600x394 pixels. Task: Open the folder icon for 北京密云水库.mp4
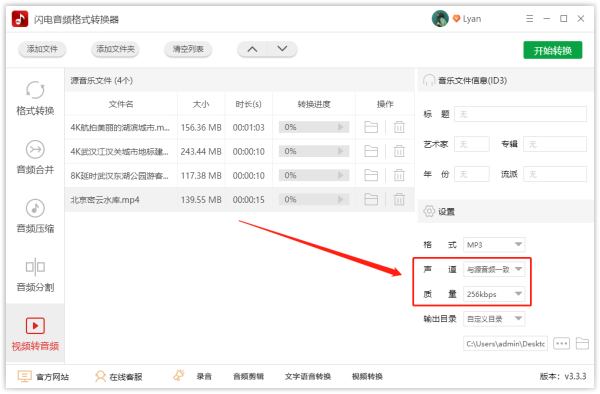click(x=371, y=199)
